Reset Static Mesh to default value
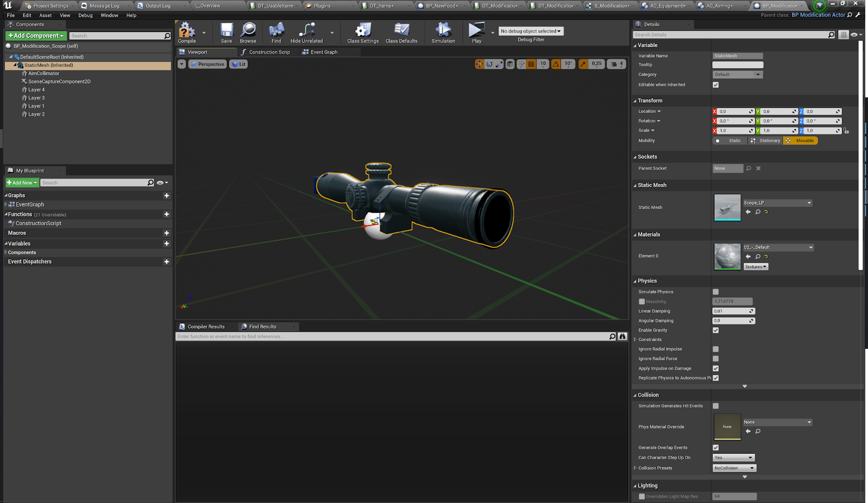The width and height of the screenshot is (868, 503). 766,212
